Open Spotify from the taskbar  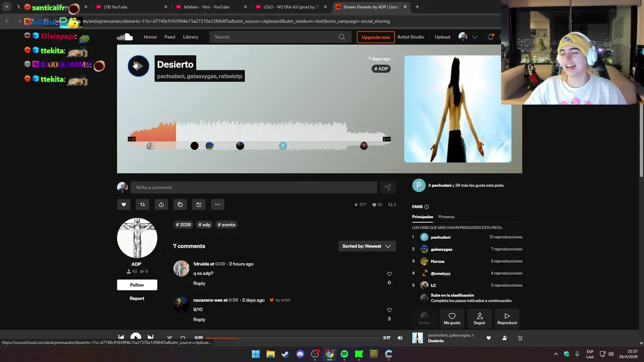point(344,354)
